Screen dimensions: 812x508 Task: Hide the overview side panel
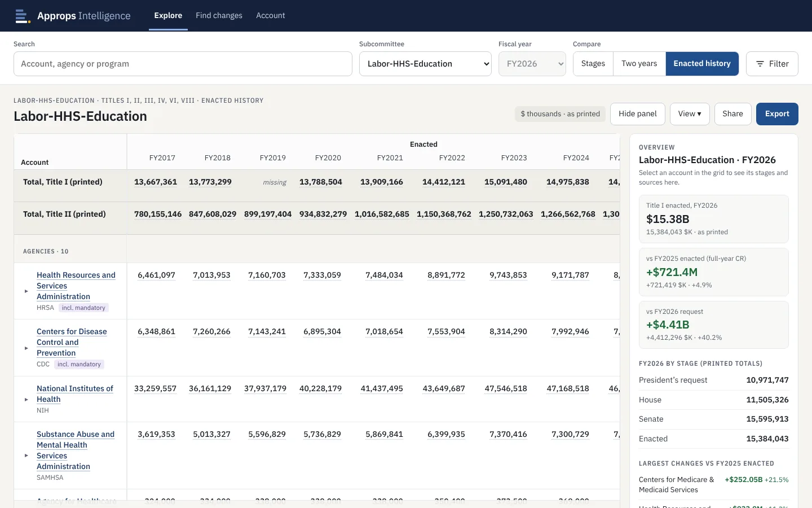tap(638, 114)
